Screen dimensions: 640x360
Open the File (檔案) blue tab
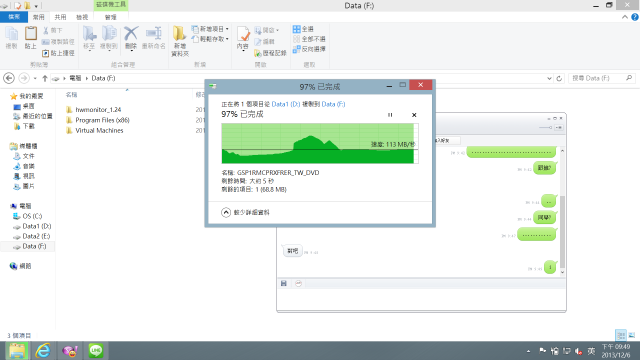[x=14, y=17]
